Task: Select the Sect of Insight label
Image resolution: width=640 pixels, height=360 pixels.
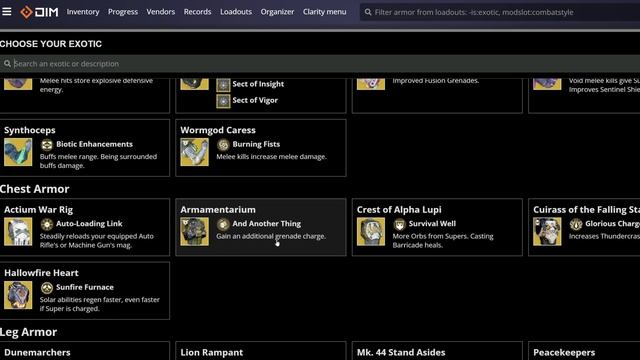Action: [258, 84]
